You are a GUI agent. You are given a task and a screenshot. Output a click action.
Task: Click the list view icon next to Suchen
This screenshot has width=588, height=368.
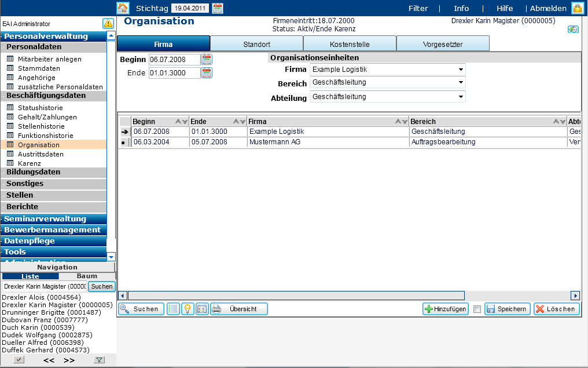tap(173, 309)
